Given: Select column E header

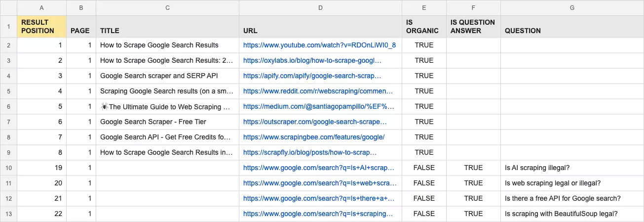Looking at the screenshot, I should [424, 7].
